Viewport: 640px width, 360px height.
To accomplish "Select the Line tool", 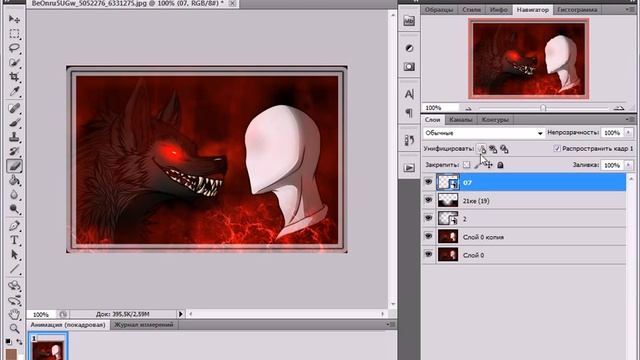I will tap(14, 269).
